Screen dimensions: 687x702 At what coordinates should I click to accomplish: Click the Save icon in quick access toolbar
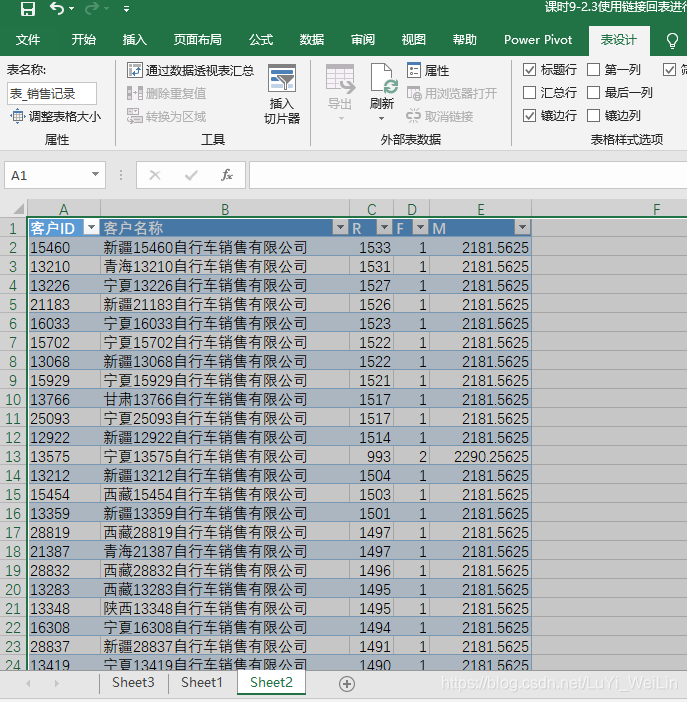click(x=28, y=9)
